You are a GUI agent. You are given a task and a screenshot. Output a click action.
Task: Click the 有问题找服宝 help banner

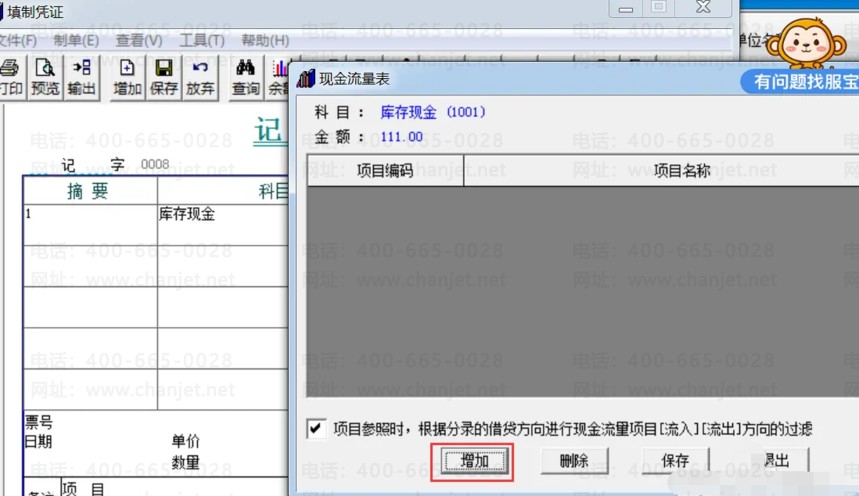798,82
